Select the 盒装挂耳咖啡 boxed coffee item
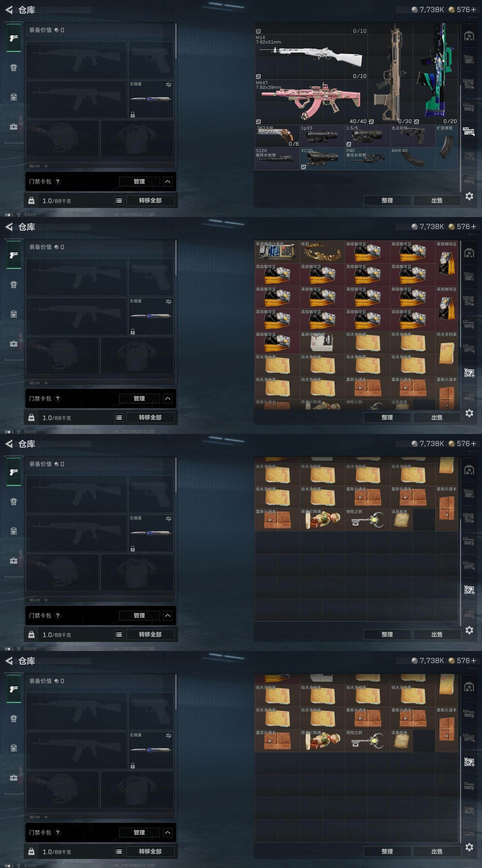 322,342
